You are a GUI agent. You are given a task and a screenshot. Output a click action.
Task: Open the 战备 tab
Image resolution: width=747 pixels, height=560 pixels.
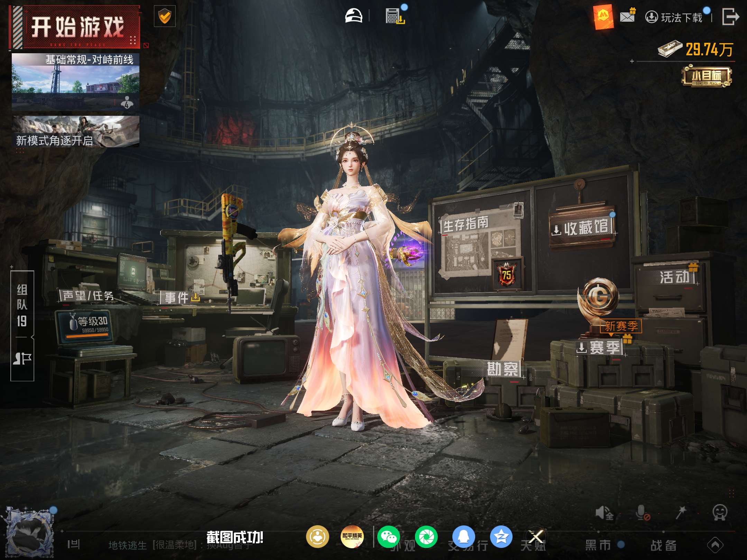click(x=663, y=545)
